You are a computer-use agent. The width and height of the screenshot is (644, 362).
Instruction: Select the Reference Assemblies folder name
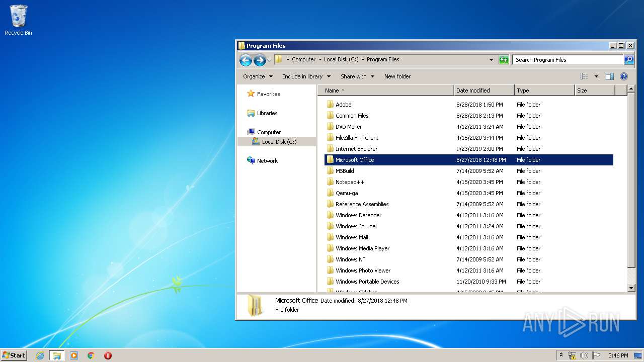[x=362, y=204]
